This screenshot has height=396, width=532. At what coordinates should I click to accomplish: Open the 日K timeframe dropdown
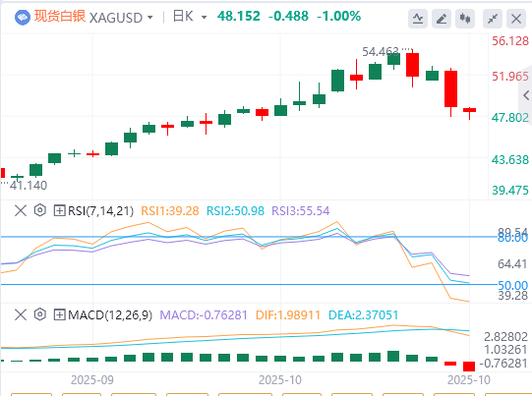pos(204,18)
